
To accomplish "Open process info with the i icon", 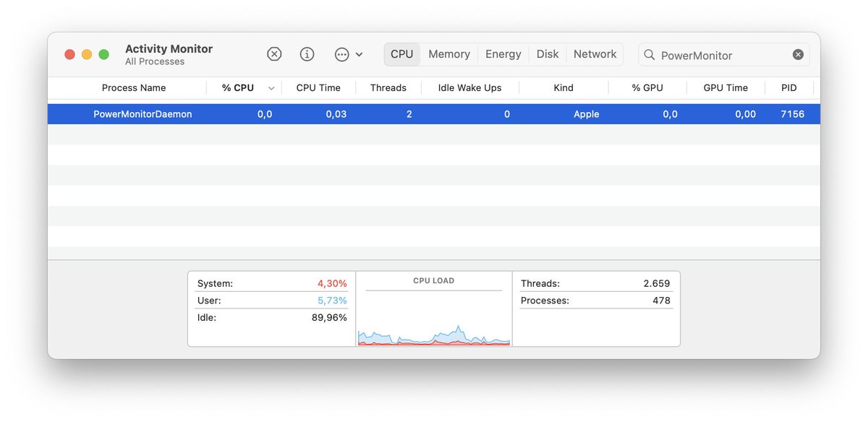I will point(307,54).
